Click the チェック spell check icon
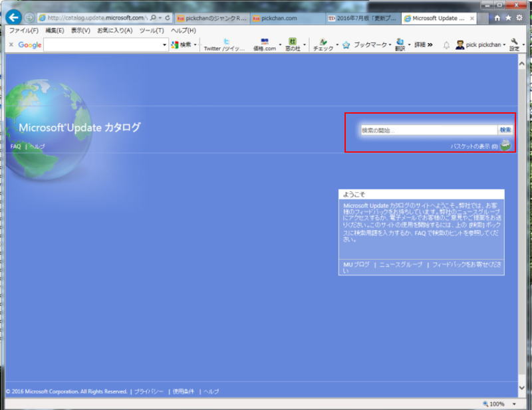This screenshot has width=532, height=410. point(323,45)
